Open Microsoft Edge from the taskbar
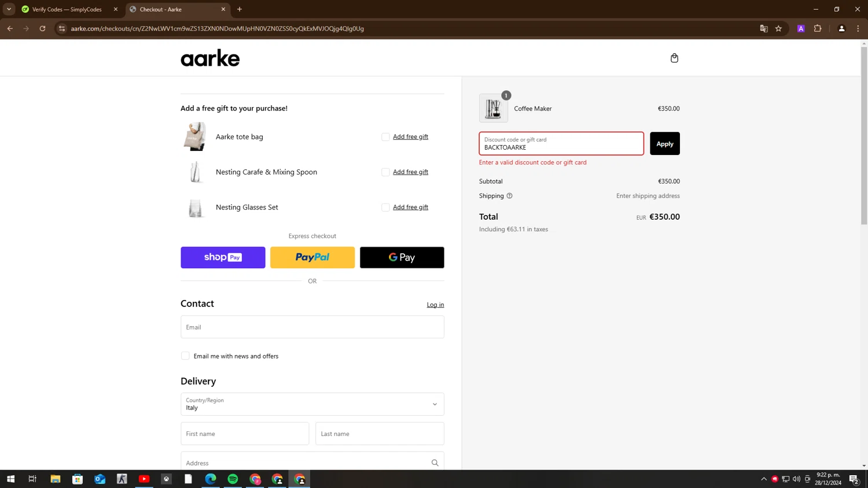This screenshot has height=488, width=868. pos(211,479)
